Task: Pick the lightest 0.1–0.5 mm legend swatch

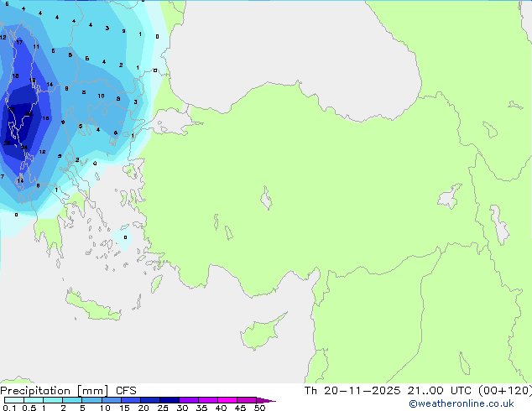Action: pos(14,400)
